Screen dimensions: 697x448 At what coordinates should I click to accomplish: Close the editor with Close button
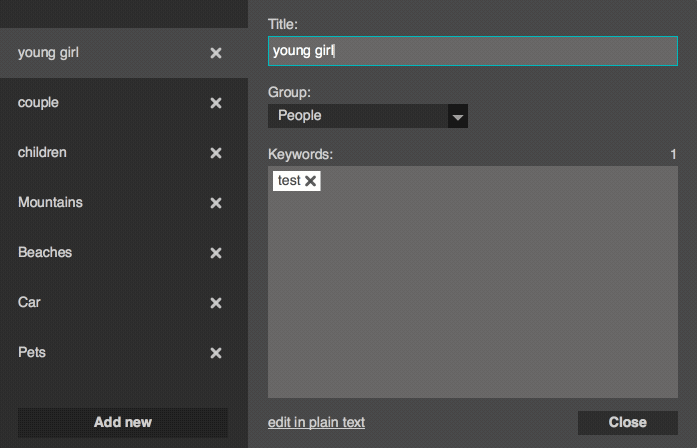pyautogui.click(x=628, y=422)
